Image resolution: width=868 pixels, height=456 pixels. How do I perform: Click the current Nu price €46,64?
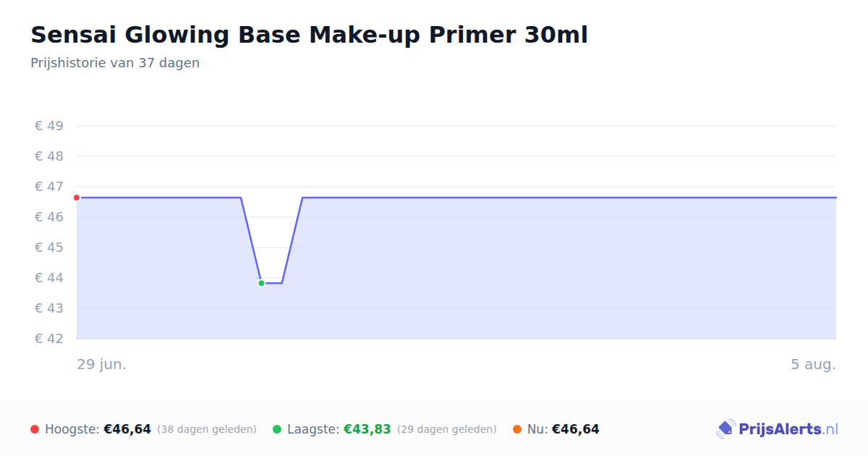click(x=576, y=429)
